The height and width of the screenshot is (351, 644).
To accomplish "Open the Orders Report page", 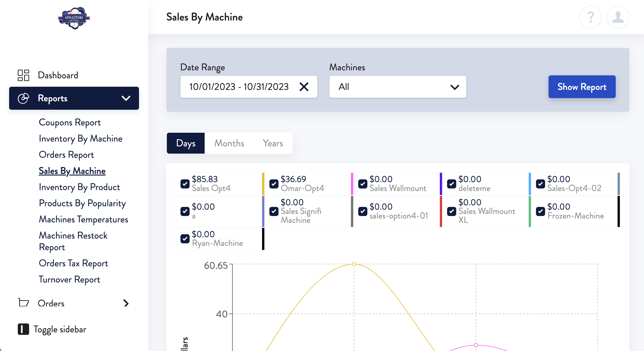I will click(x=66, y=155).
